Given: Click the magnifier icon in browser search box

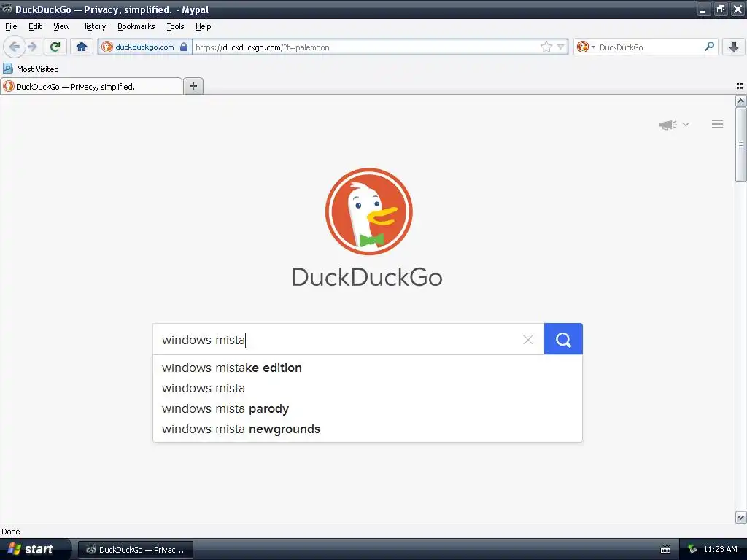Looking at the screenshot, I should pos(709,47).
